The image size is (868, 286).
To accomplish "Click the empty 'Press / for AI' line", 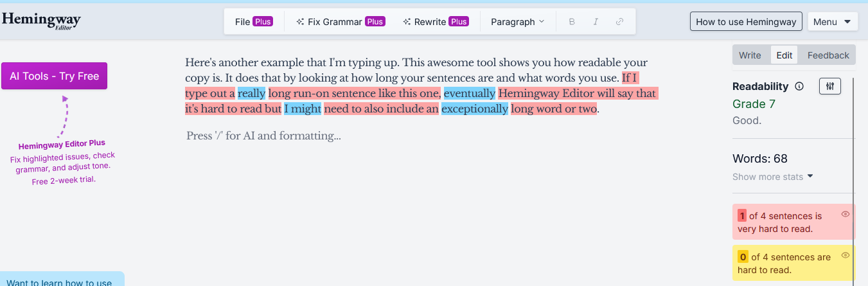I will (264, 136).
